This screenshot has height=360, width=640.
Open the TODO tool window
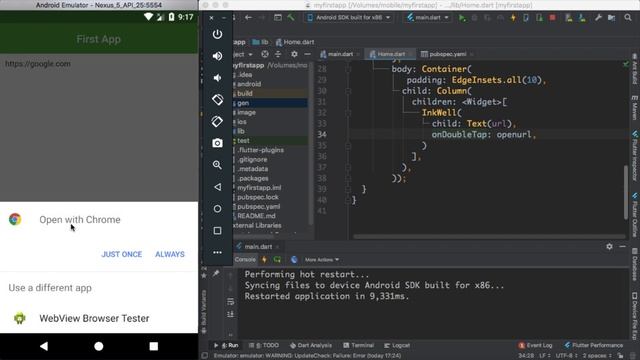(x=264, y=345)
